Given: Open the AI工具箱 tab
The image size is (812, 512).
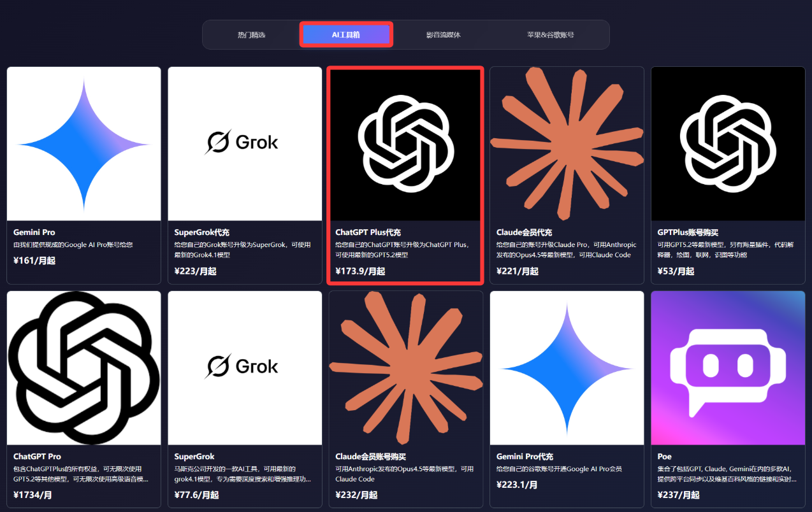Looking at the screenshot, I should click(346, 34).
